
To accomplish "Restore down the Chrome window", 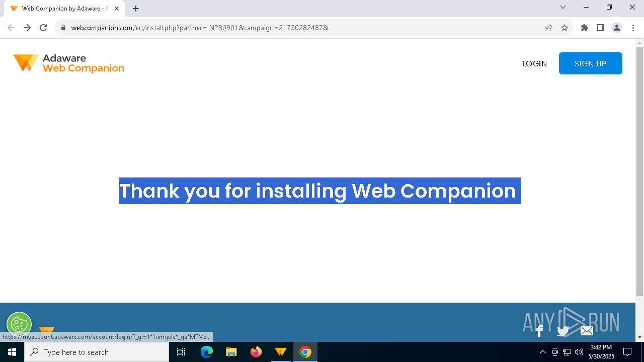I will [609, 7].
